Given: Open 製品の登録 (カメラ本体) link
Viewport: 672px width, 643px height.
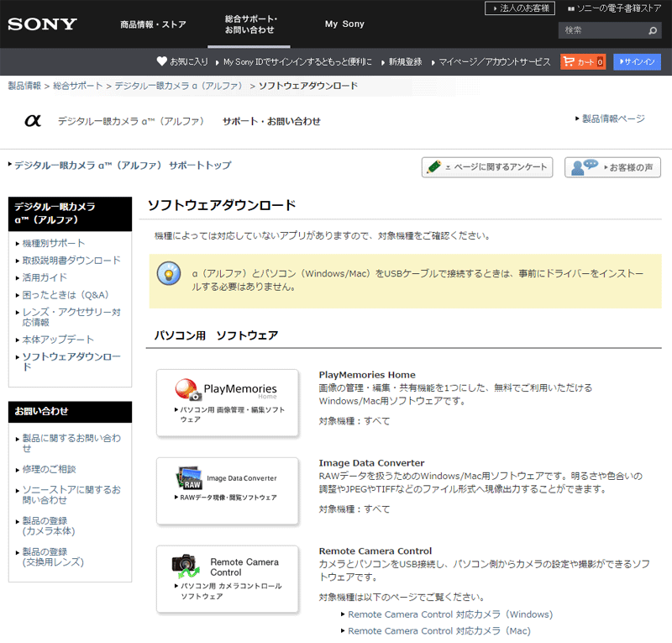Looking at the screenshot, I should tap(49, 525).
